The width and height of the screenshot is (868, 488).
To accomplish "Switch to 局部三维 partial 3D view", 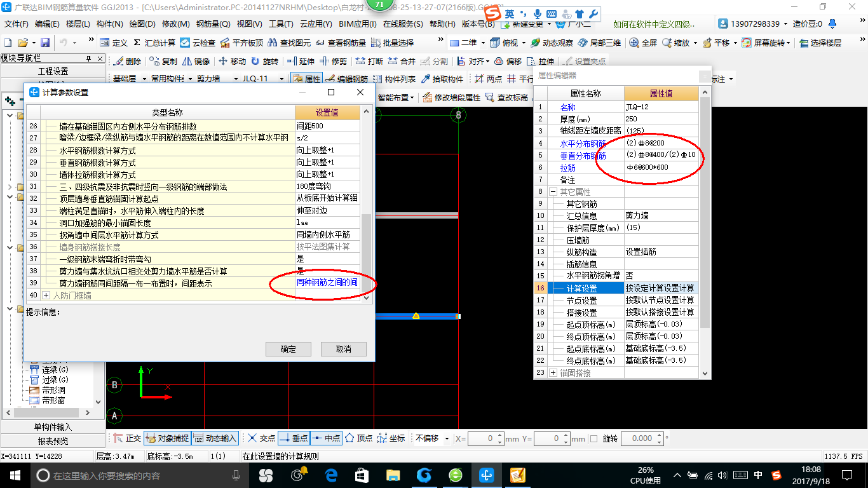I will tap(599, 43).
